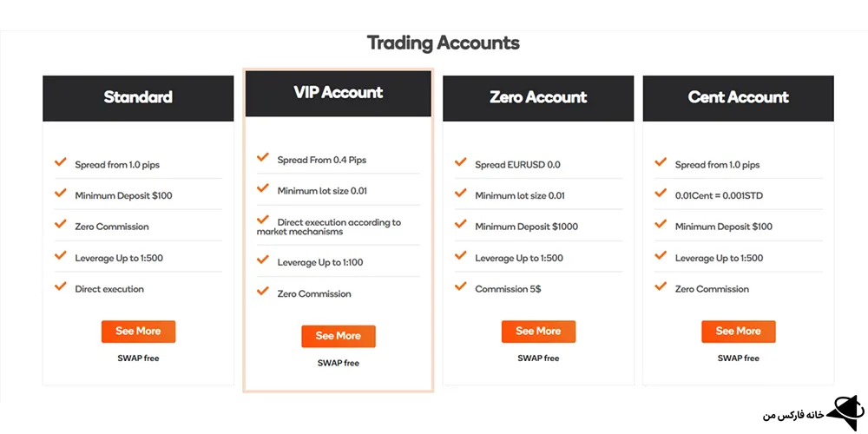This screenshot has height=434, width=868.
Task: Click the checkmark beside Commission 5$
Action: pos(461,287)
